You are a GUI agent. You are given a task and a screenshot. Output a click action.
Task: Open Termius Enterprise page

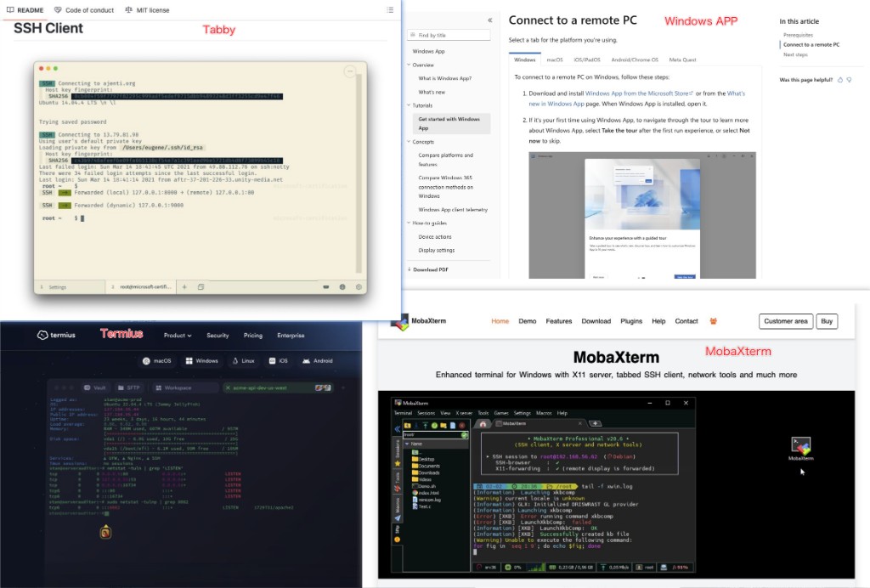click(x=291, y=335)
